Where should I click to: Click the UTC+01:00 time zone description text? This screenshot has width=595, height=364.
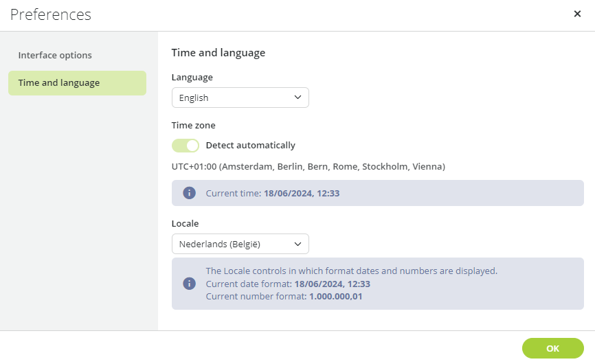308,166
